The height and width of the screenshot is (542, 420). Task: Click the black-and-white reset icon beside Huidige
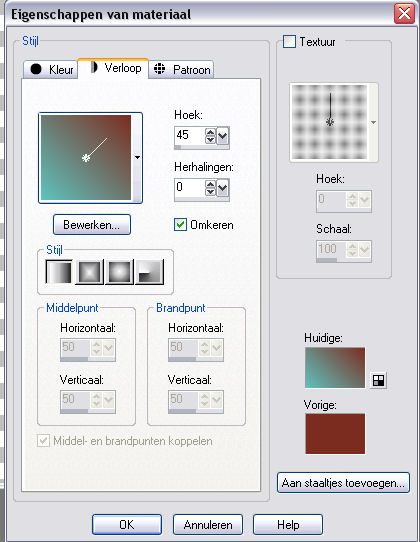point(378,381)
